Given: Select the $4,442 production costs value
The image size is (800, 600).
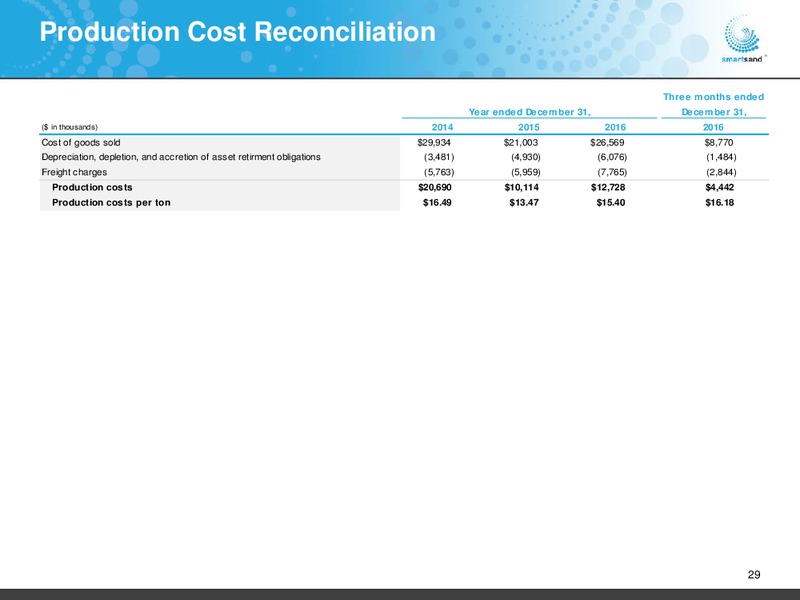Looking at the screenshot, I should pyautogui.click(x=719, y=187).
